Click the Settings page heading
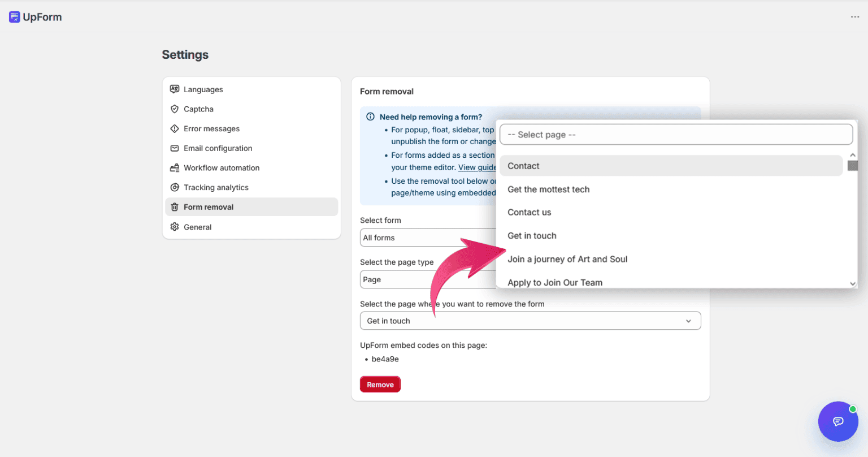This screenshot has width=868, height=457. (185, 55)
